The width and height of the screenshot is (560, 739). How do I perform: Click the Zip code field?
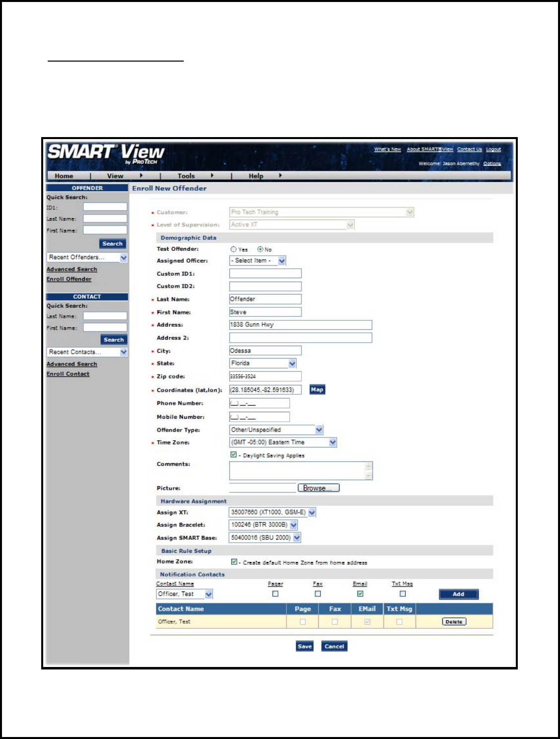(x=265, y=376)
